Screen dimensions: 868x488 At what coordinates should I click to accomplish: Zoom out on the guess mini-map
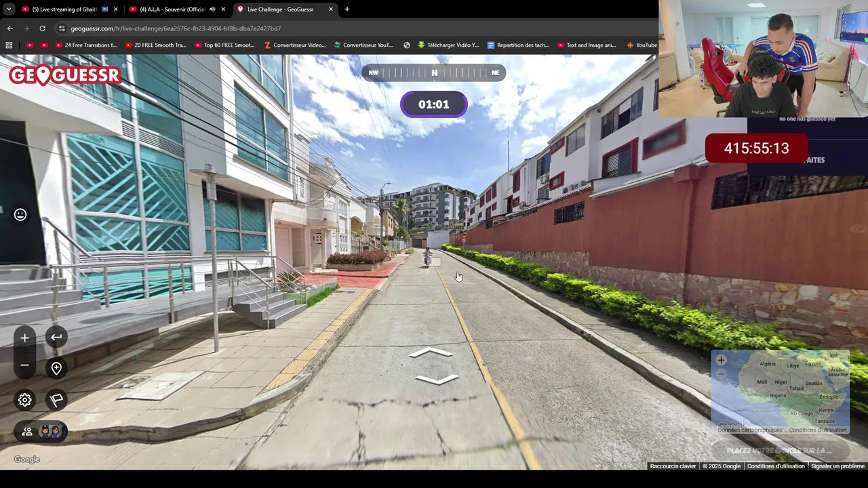(721, 373)
